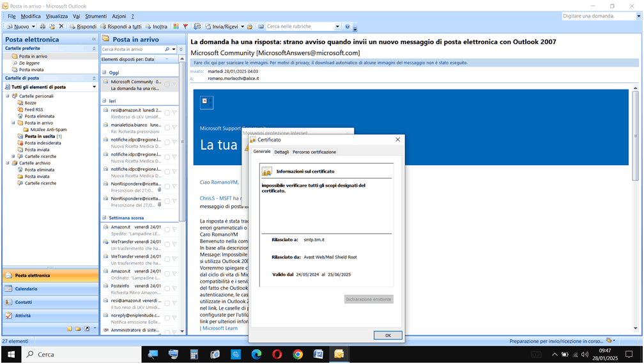Click the offline status icon in the status bar
This screenshot has width=644, height=364.
[609, 340]
